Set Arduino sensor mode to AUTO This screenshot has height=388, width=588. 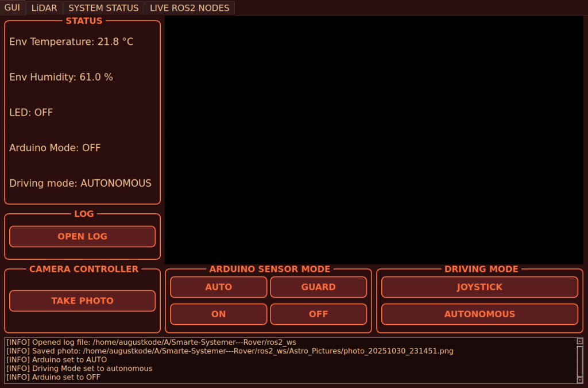(218, 287)
